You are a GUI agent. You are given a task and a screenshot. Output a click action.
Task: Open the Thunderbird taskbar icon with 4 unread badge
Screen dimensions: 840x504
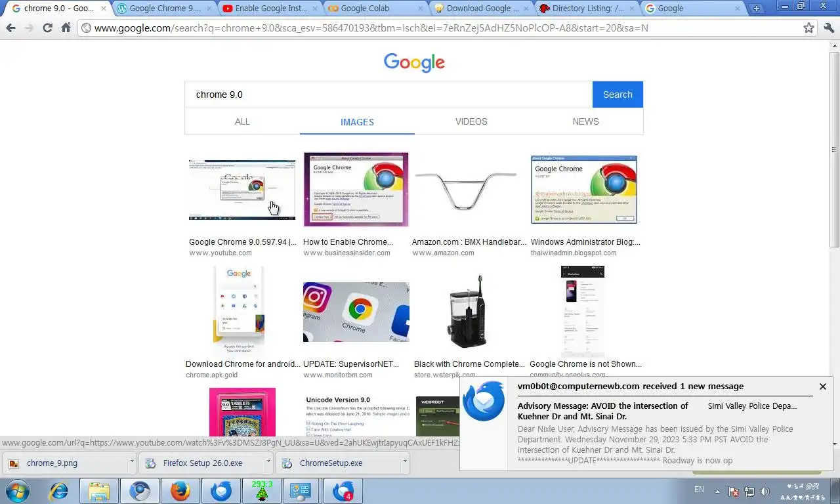[343, 491]
